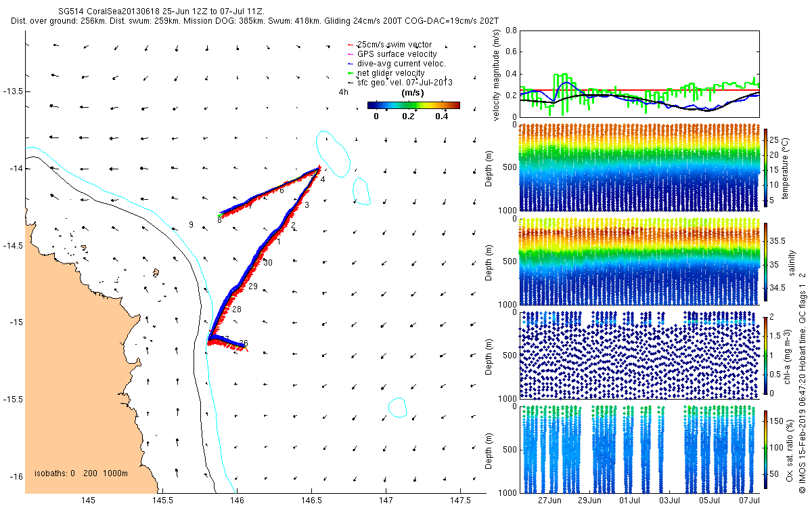Click map longitude tick '145'
812x508 pixels.
click(x=88, y=501)
